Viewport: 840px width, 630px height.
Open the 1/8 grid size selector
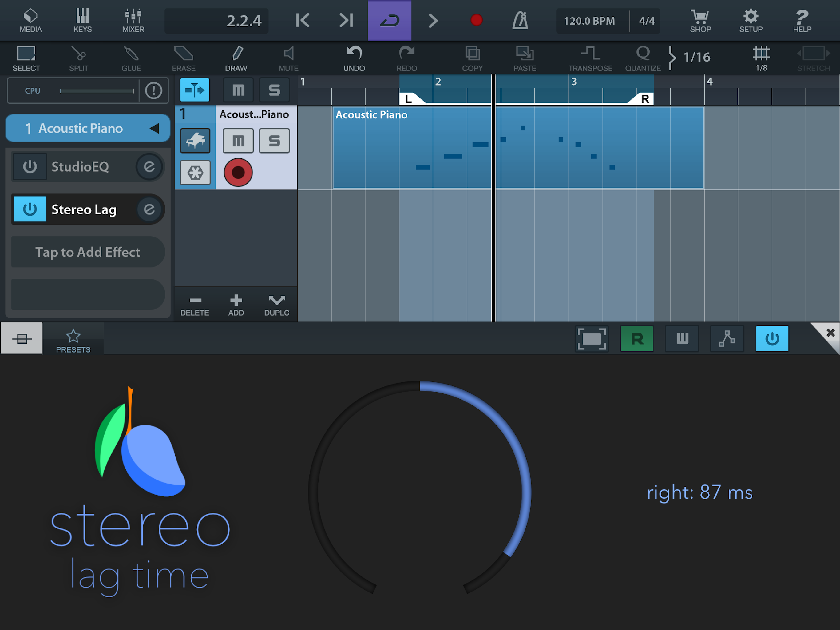pyautogui.click(x=761, y=58)
